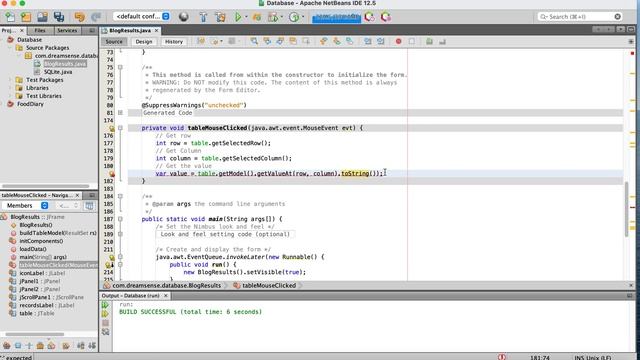Toggle the third Navigator filter button
The image size is (640, 360).
pyautogui.click(x=29, y=346)
